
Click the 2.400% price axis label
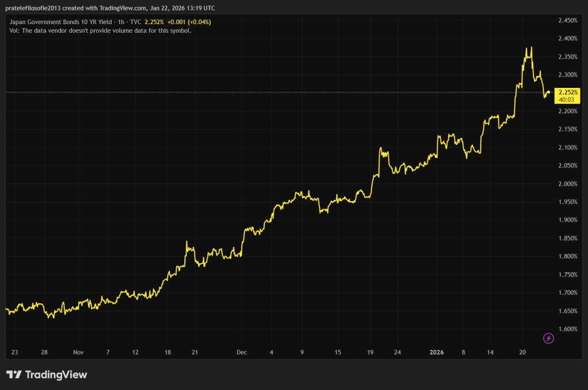[x=567, y=38]
